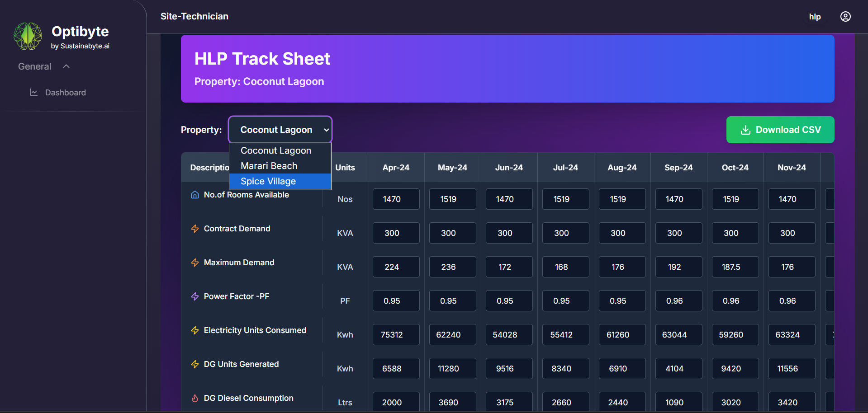
Task: Click the Optibyte logo icon
Action: (28, 36)
